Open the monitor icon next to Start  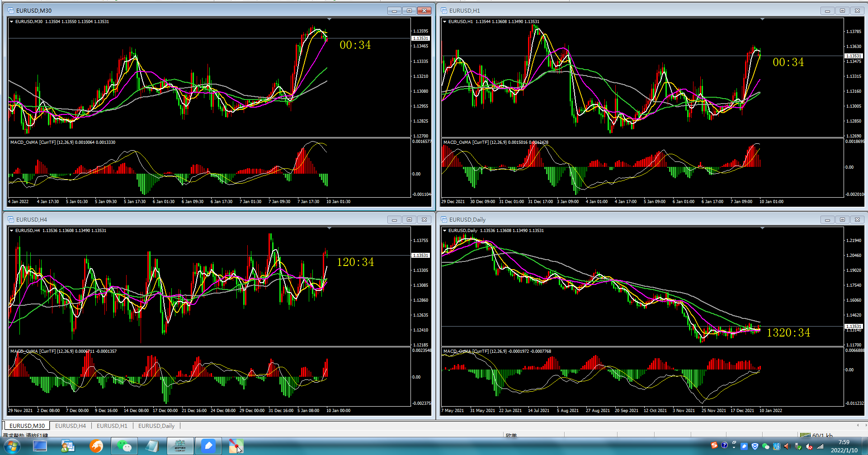point(40,446)
